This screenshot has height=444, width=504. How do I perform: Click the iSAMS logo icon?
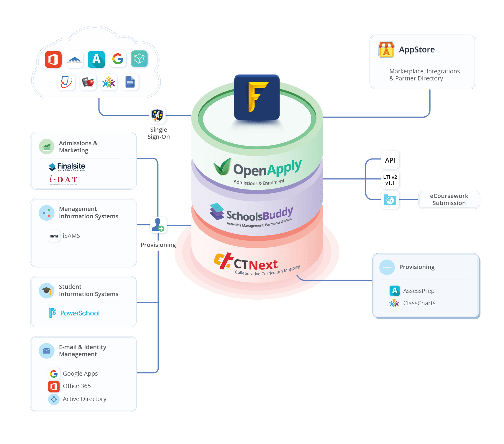pyautogui.click(x=54, y=236)
